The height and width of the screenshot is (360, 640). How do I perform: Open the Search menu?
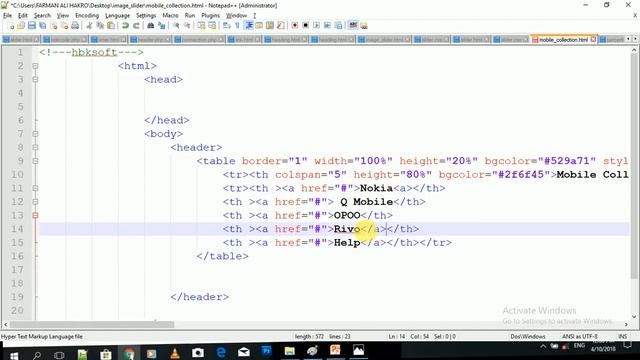(x=42, y=16)
